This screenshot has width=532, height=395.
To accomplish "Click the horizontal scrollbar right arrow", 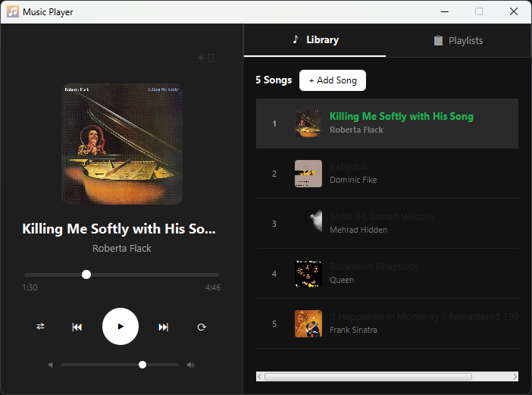I will [x=515, y=376].
